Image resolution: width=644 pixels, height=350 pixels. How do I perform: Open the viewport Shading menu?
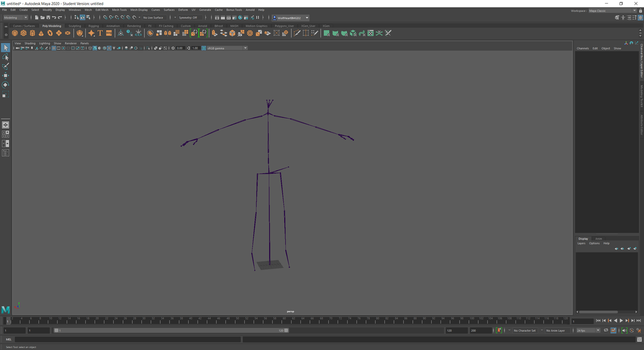click(30, 43)
